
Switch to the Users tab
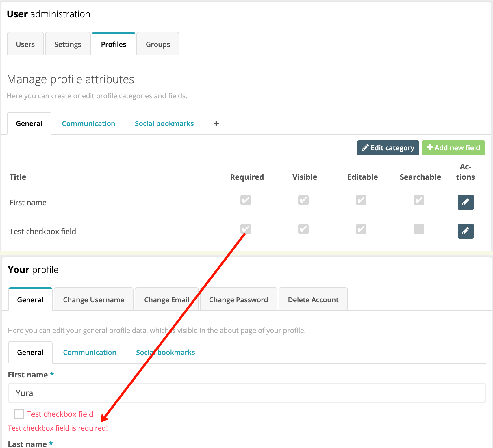click(x=25, y=44)
